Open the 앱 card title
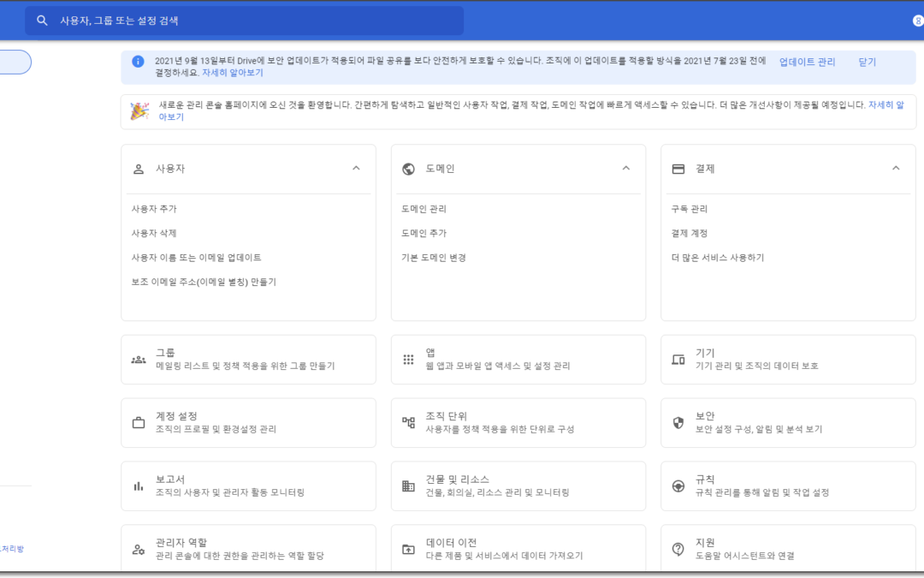The height and width of the screenshot is (578, 924). (430, 353)
